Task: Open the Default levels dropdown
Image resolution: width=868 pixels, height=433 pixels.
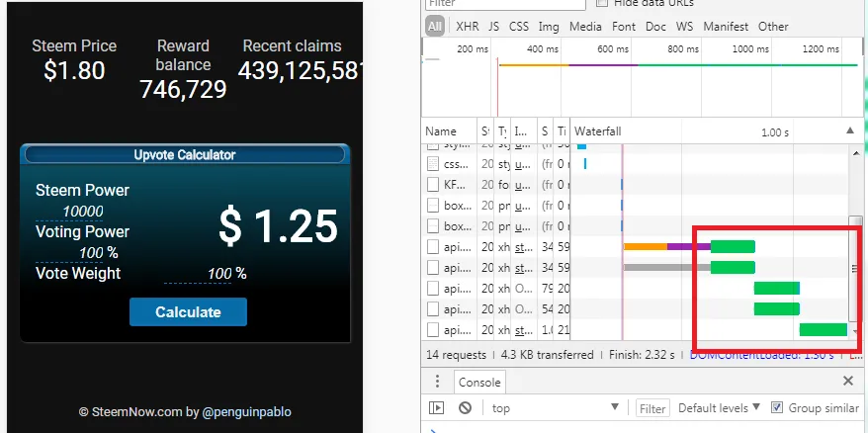Action: point(719,408)
